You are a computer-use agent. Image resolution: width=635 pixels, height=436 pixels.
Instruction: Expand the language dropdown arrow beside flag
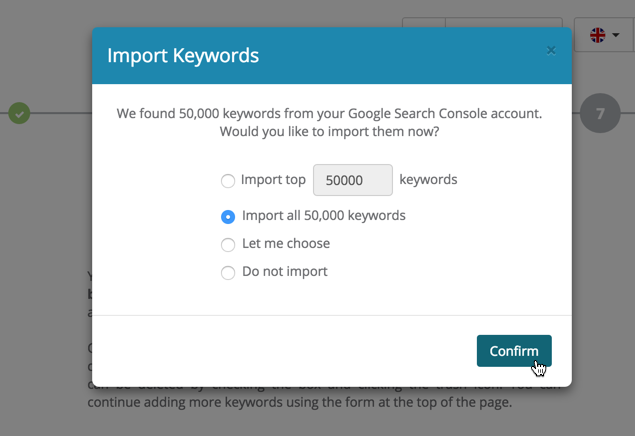616,35
